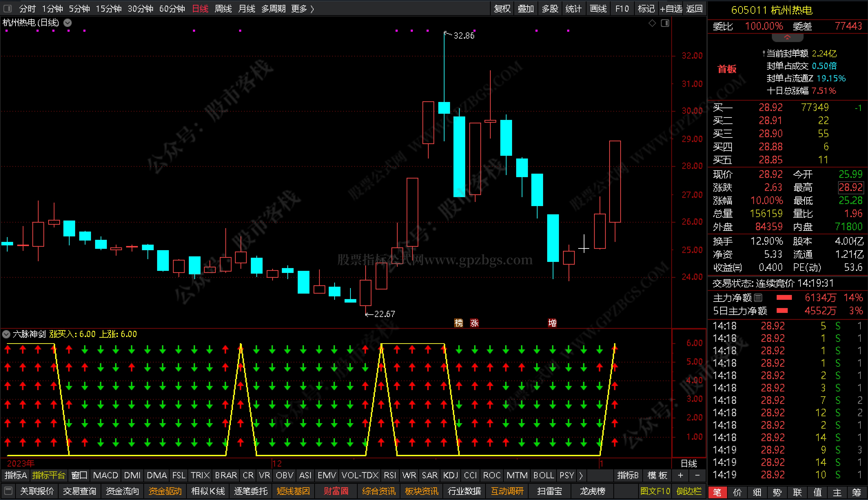This screenshot has width=868, height=500.
Task: Click the 主力净额 red bar swatch
Action: pos(784,297)
